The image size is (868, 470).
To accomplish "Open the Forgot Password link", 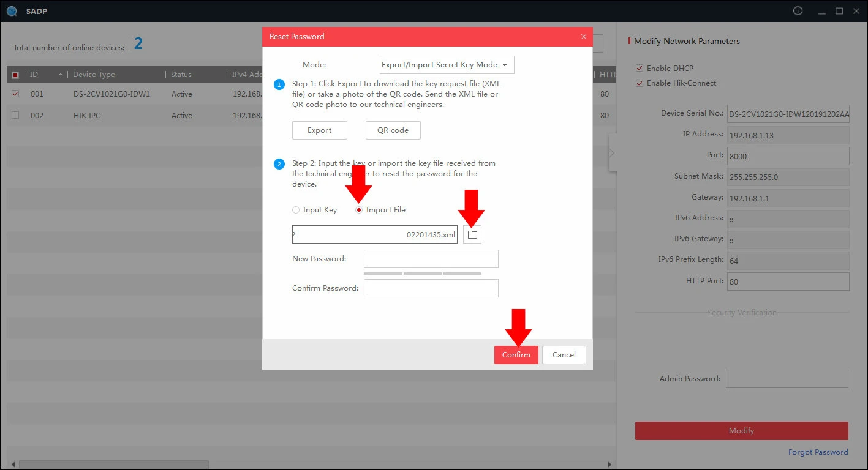I will coord(818,452).
